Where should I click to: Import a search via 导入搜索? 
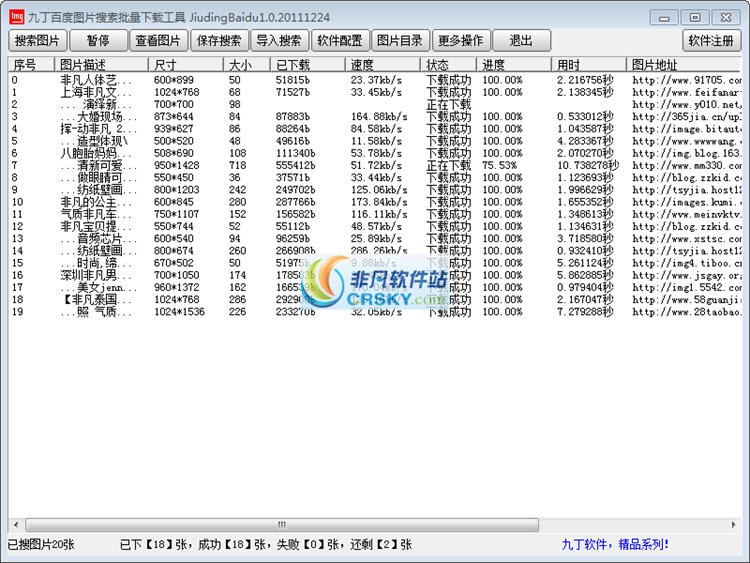tap(279, 41)
